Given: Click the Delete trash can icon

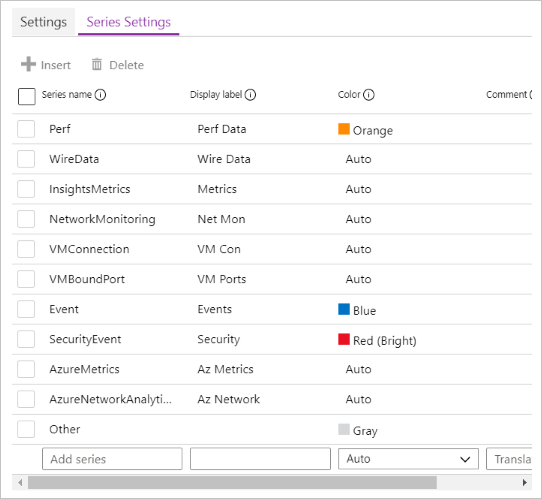Looking at the screenshot, I should pos(97,64).
